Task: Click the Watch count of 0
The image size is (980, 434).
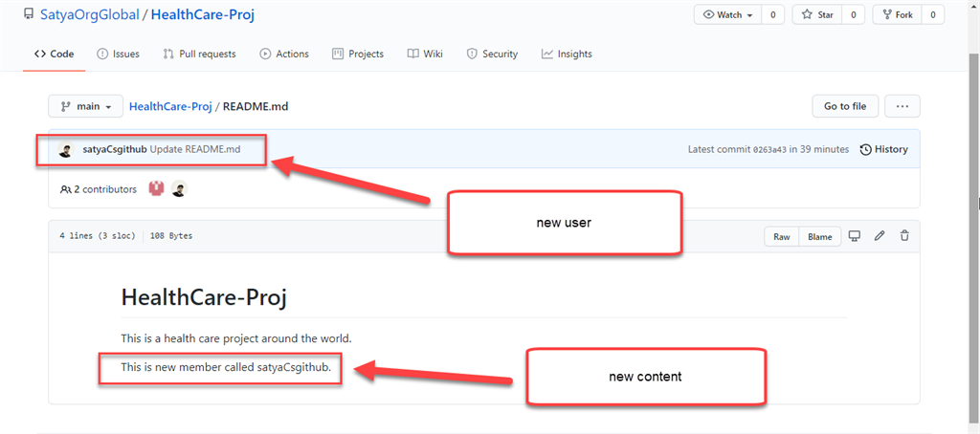Action: coord(772,15)
